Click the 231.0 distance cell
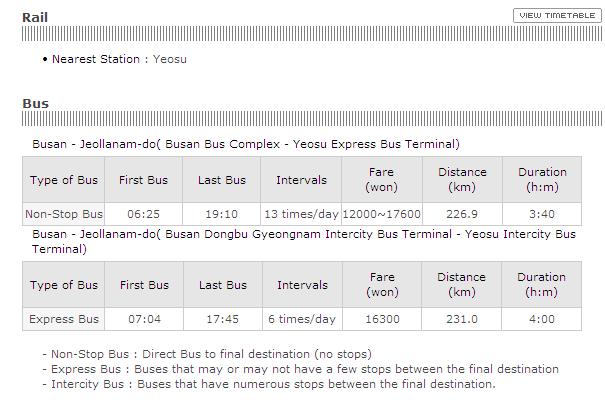Viewport: 605px width, 406px height. click(x=462, y=319)
